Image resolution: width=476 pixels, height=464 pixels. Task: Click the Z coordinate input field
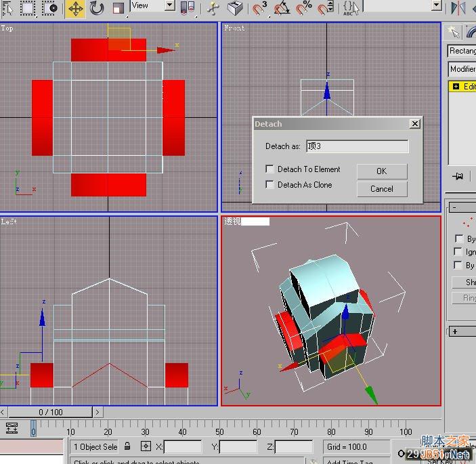coord(294,446)
